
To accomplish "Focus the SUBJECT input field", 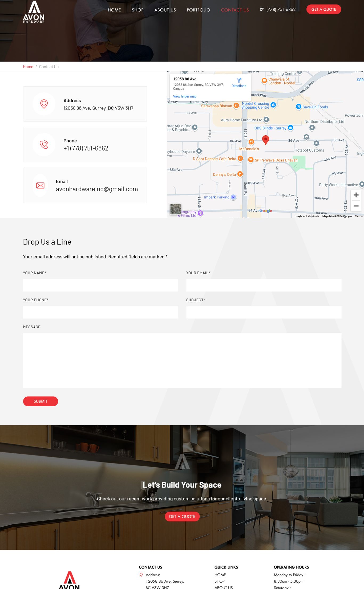I will click(x=264, y=312).
